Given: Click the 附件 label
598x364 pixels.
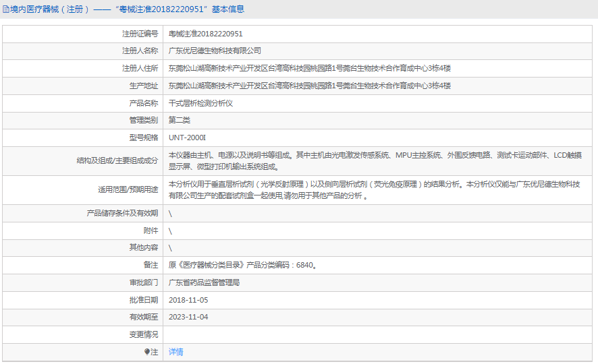Looking at the screenshot, I should (x=151, y=231).
